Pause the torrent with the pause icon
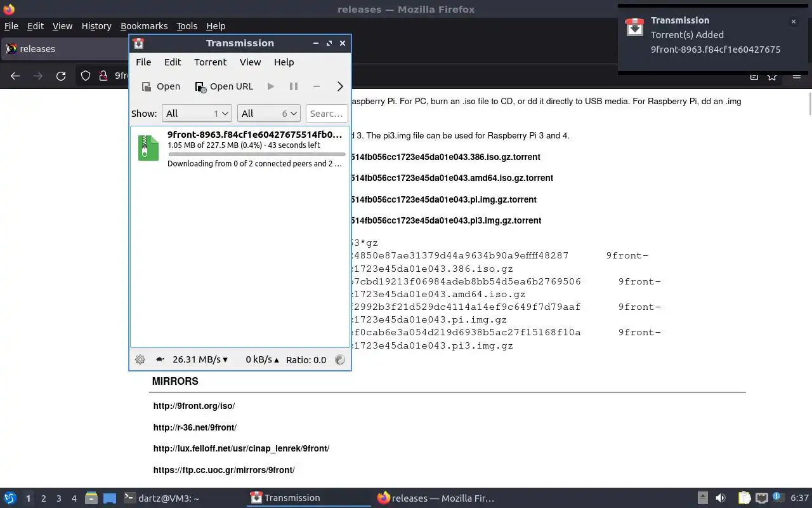 coord(294,86)
